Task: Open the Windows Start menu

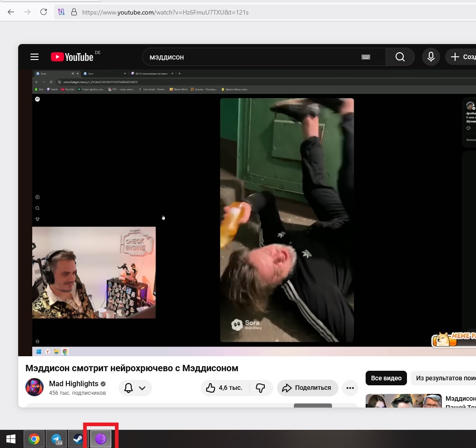Action: (11, 439)
